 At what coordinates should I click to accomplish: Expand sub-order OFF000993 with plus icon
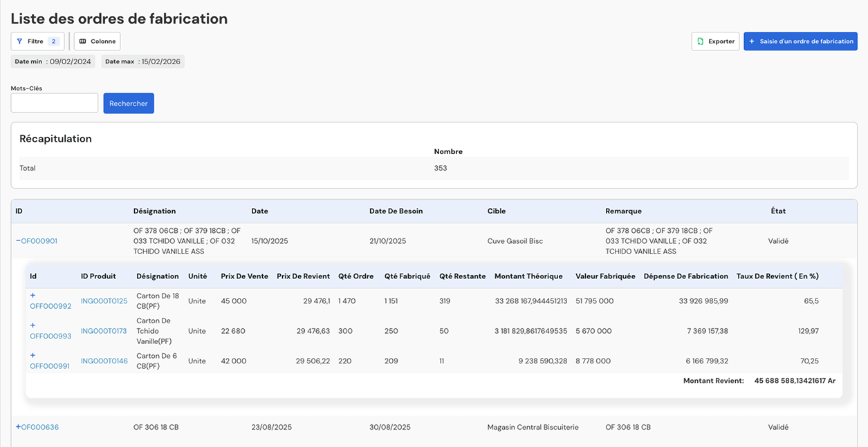pos(33,325)
